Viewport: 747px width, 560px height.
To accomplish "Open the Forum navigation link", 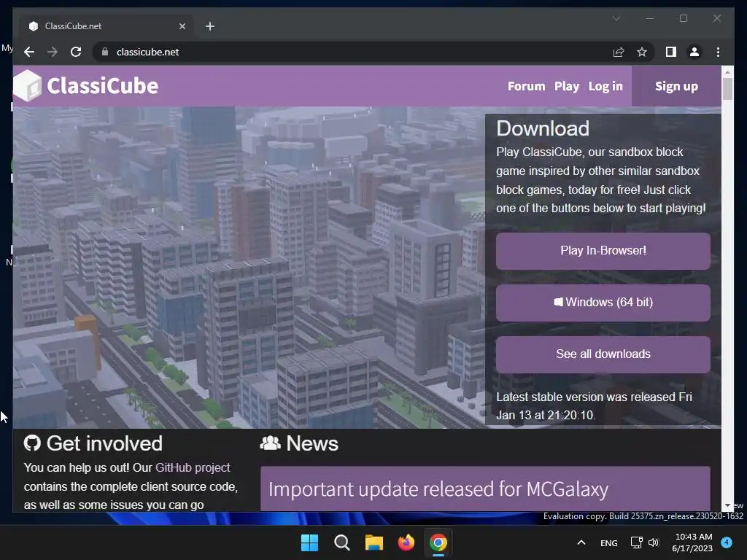I will pyautogui.click(x=526, y=86).
